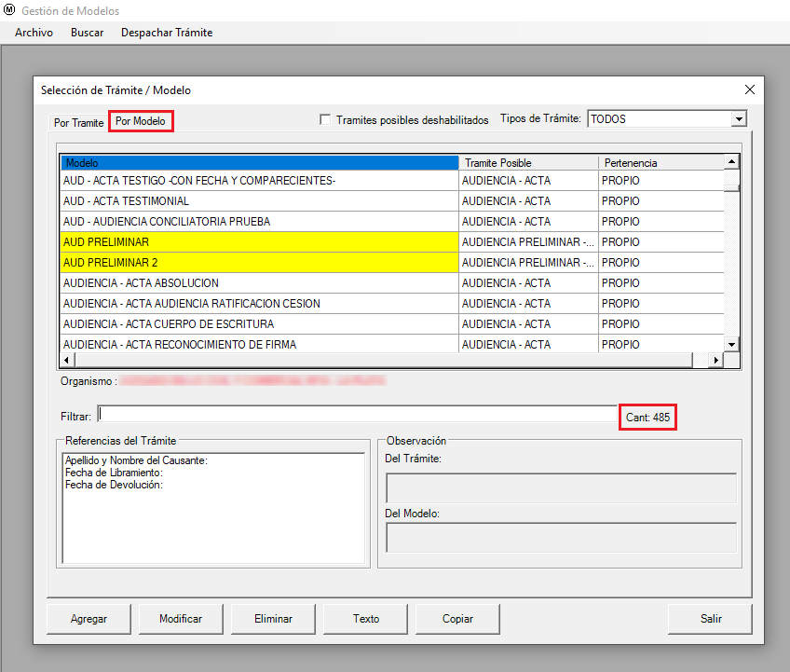
Task: Close the Selección de Trámite dialog
Action: click(749, 90)
